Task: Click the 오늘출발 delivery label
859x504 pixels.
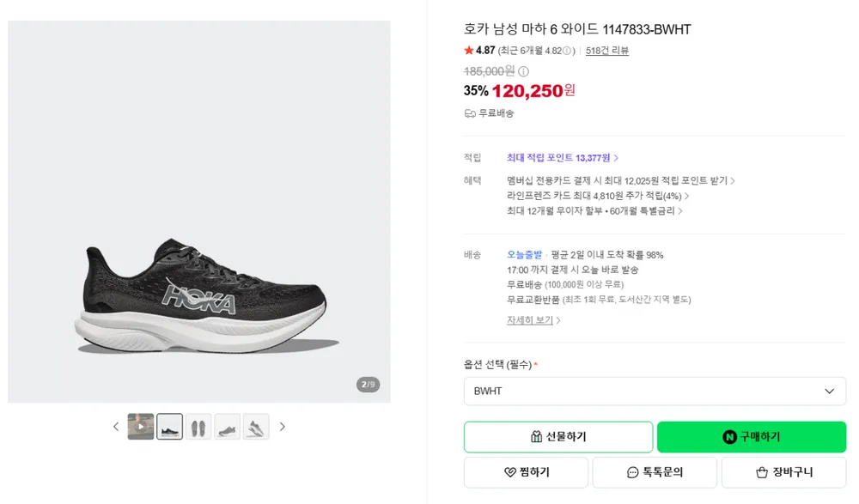Action: 524,255
